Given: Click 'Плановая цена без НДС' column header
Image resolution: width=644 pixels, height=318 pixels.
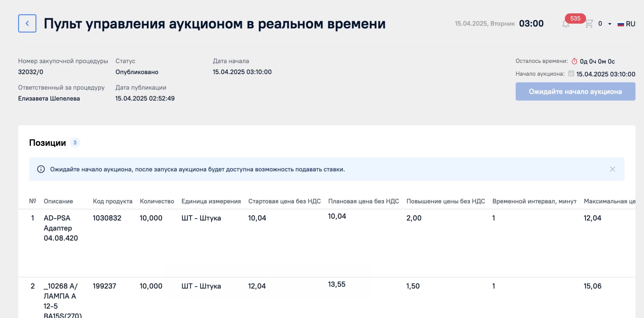Looking at the screenshot, I should click(364, 201).
